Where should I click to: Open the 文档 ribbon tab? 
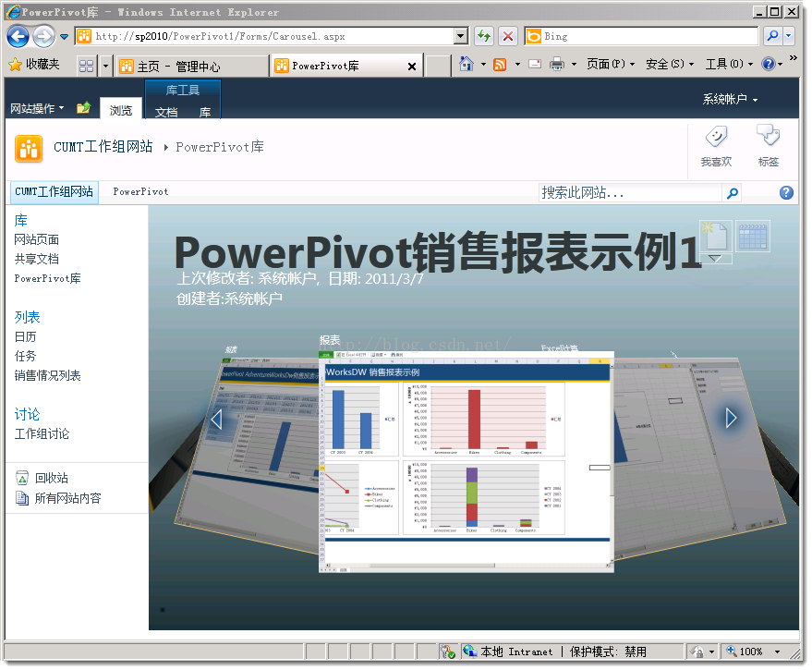coord(166,112)
